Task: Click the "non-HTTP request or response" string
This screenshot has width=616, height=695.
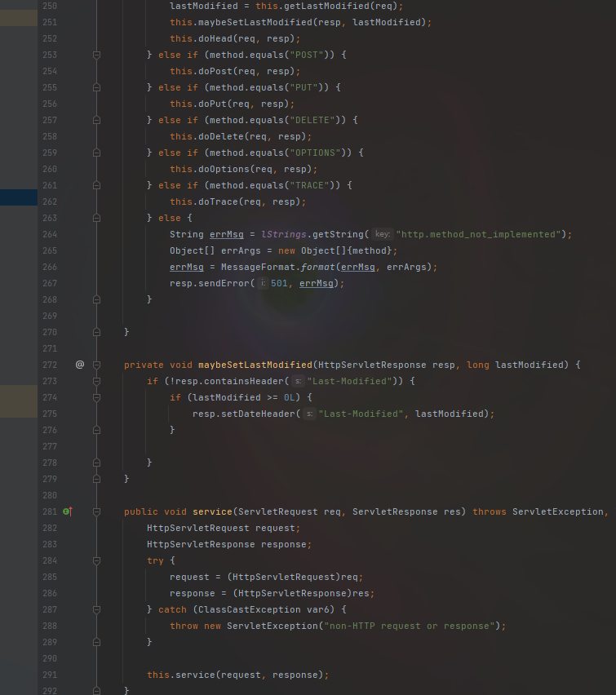Action: pyautogui.click(x=410, y=626)
